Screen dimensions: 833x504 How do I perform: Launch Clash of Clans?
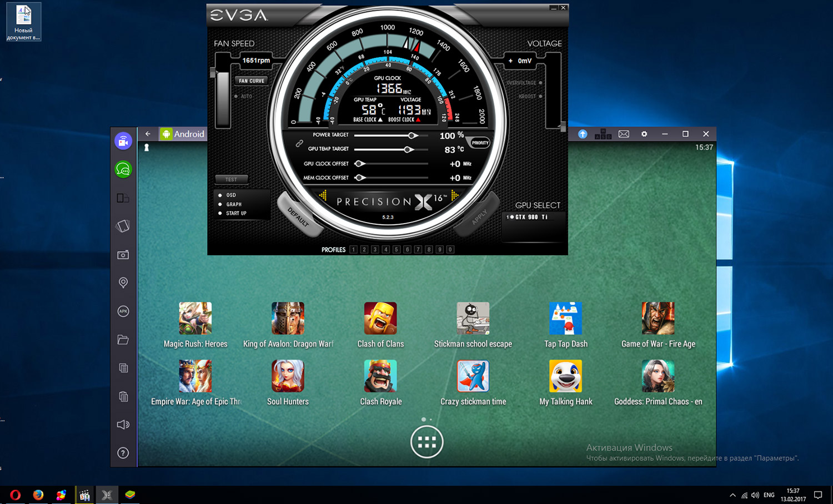click(x=380, y=318)
